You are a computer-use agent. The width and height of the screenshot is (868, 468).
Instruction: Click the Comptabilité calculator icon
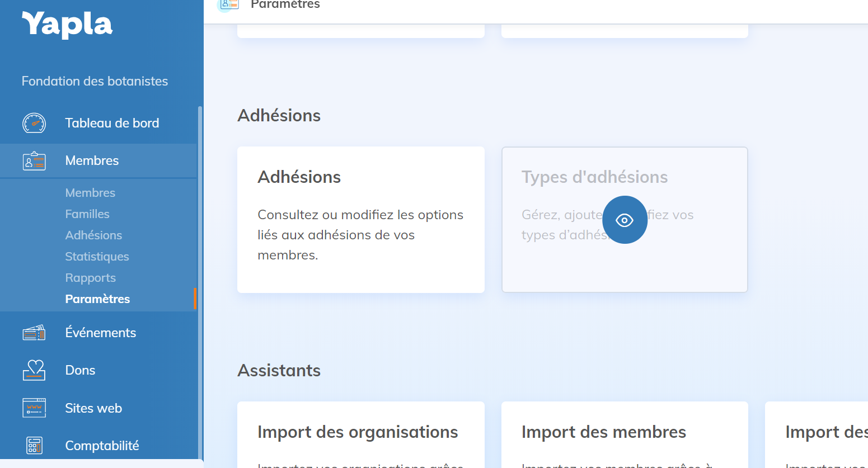[x=34, y=446]
